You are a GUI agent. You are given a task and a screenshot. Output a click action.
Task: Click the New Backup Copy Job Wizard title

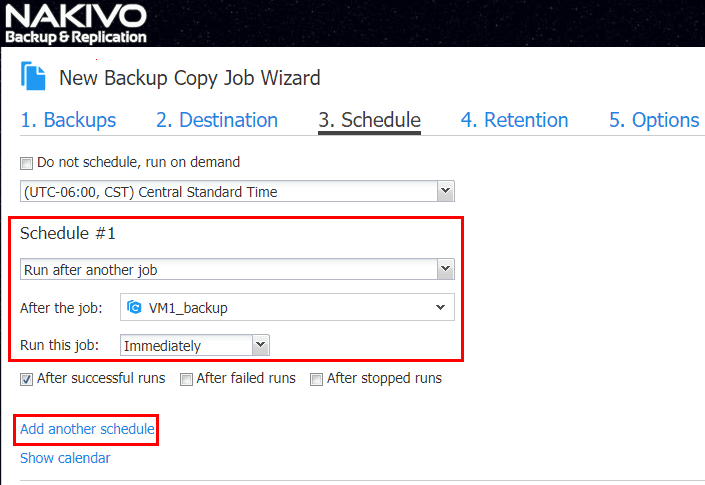point(190,78)
